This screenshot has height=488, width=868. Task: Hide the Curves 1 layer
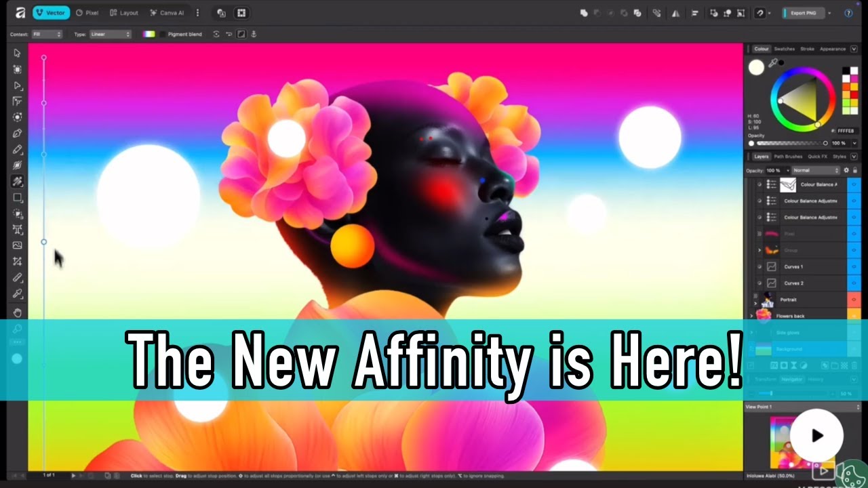(854, 267)
